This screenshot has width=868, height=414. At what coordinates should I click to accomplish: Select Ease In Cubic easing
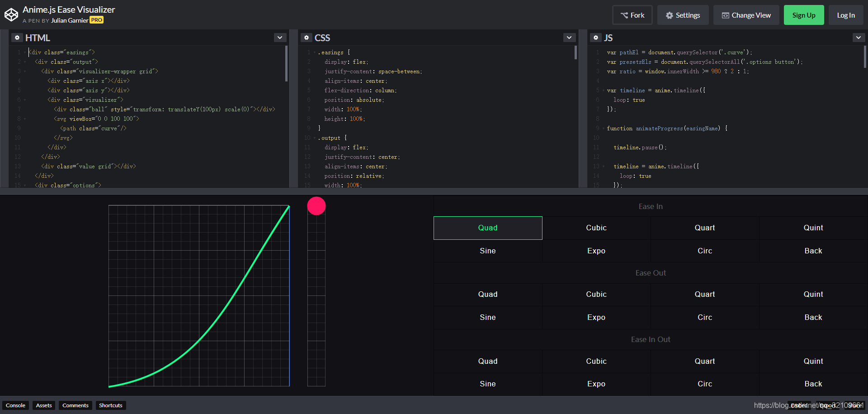point(596,228)
